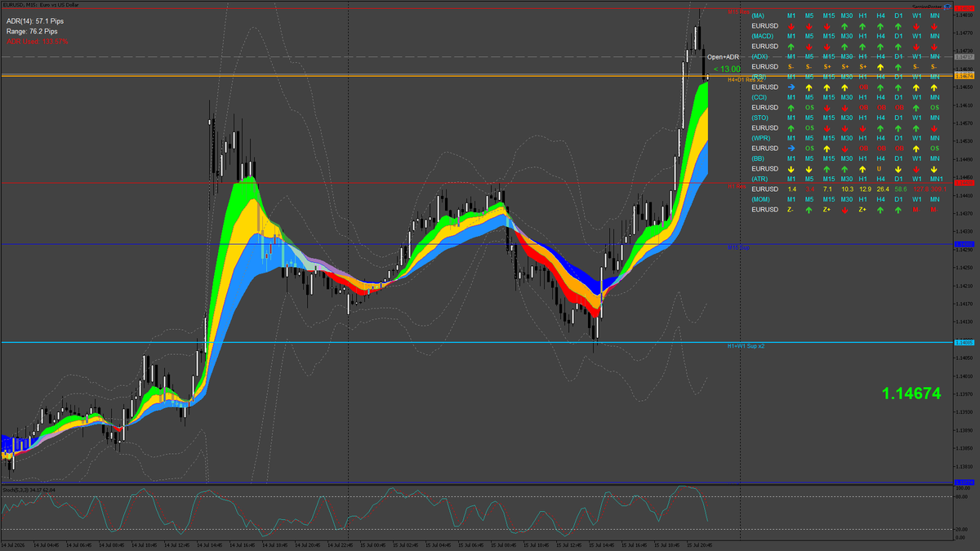Click the 'ADR(14): 57.1 Pips' label
The width and height of the screenshot is (980, 551).
point(33,20)
